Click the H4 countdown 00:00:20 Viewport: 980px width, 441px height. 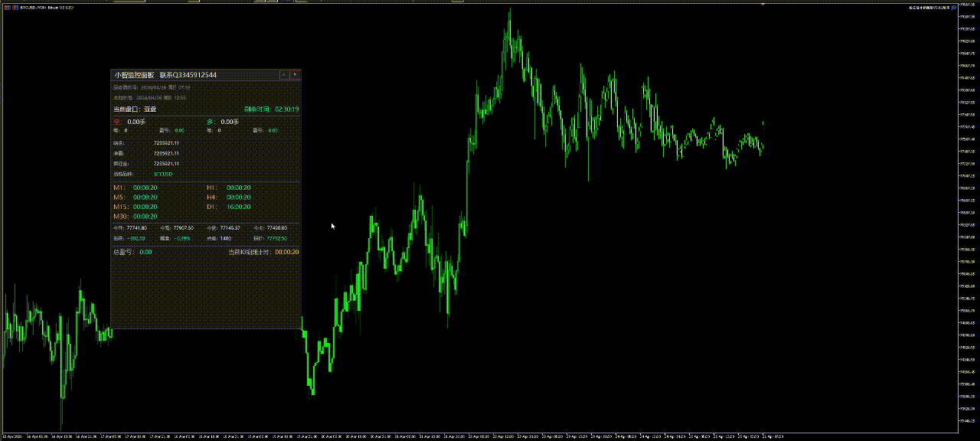pyautogui.click(x=238, y=198)
